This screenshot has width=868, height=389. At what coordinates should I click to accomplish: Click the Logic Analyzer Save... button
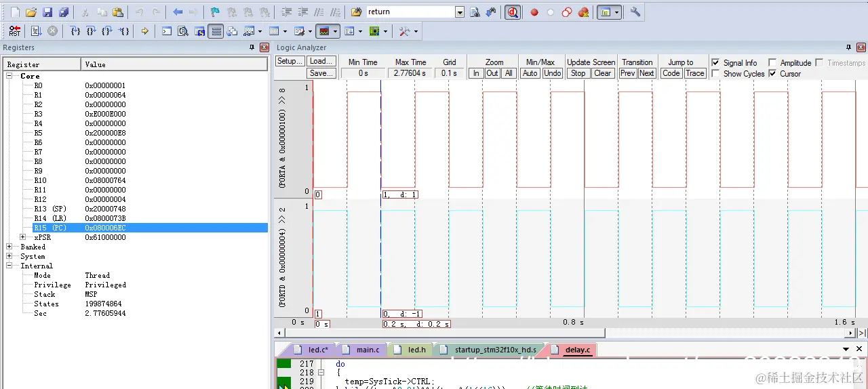tap(321, 73)
